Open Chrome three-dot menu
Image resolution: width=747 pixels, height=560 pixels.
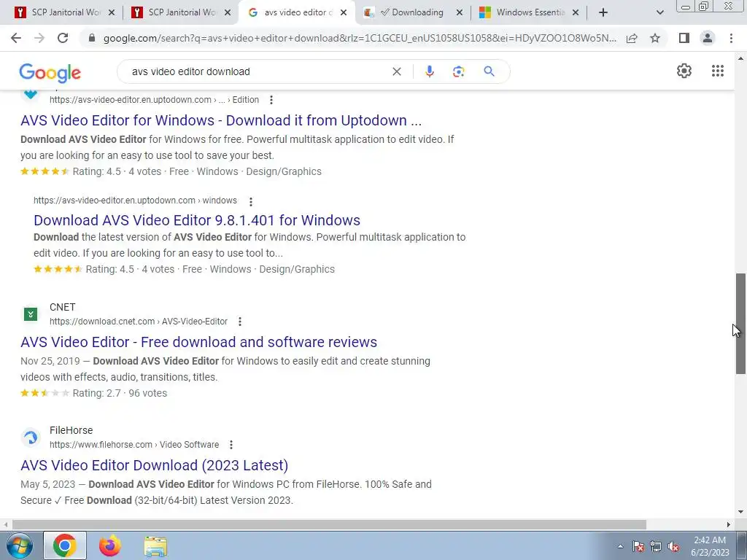731,38
